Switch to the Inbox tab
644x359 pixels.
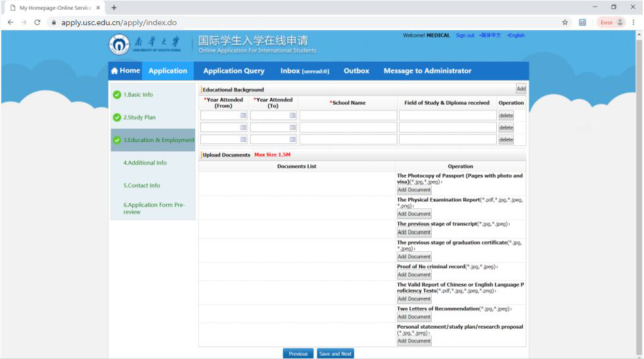(304, 71)
